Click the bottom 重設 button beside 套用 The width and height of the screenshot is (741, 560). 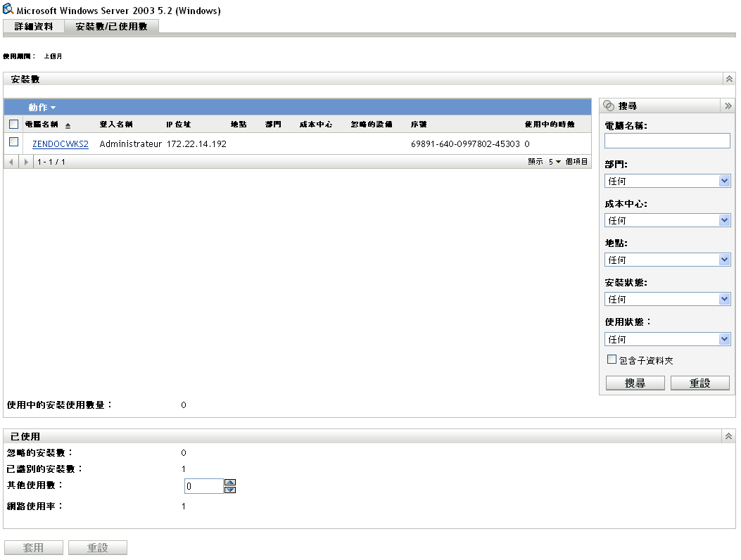point(98,548)
